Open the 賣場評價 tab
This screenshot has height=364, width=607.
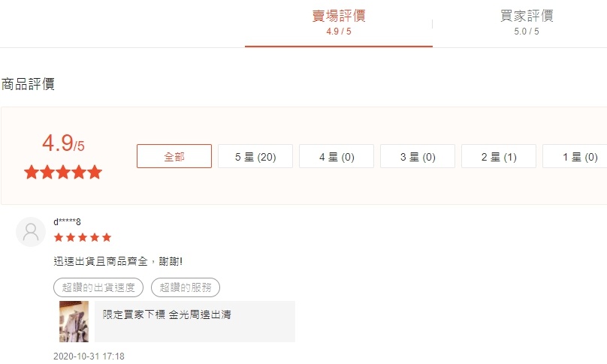pyautogui.click(x=338, y=23)
